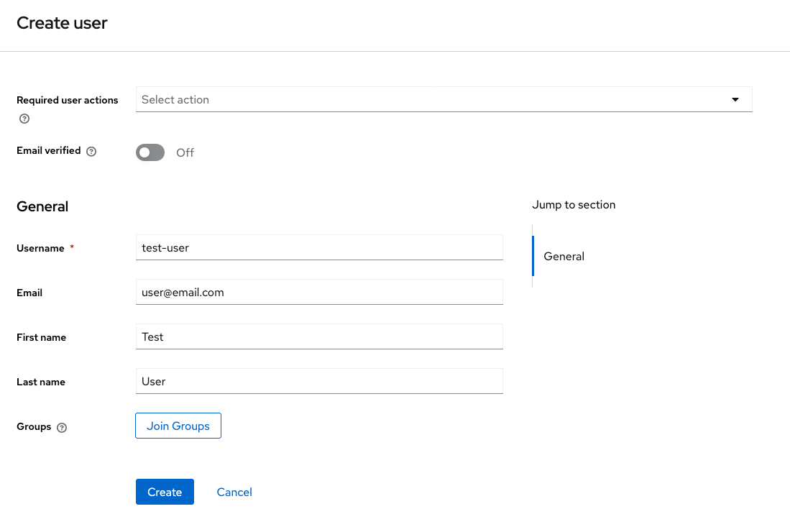Open the Select action dropdown field
This screenshot has height=532, width=790.
(431, 100)
